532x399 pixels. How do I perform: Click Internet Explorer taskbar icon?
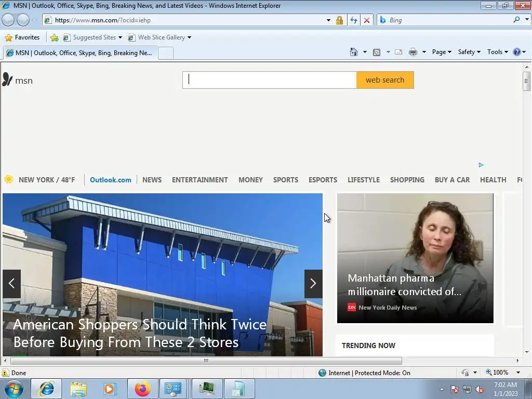pos(46,389)
